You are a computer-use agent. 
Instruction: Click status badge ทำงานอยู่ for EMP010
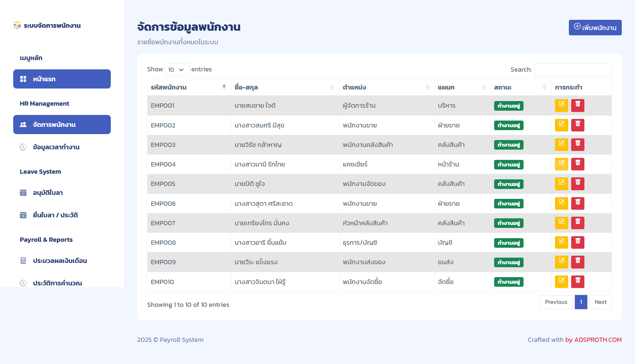pyautogui.click(x=508, y=282)
